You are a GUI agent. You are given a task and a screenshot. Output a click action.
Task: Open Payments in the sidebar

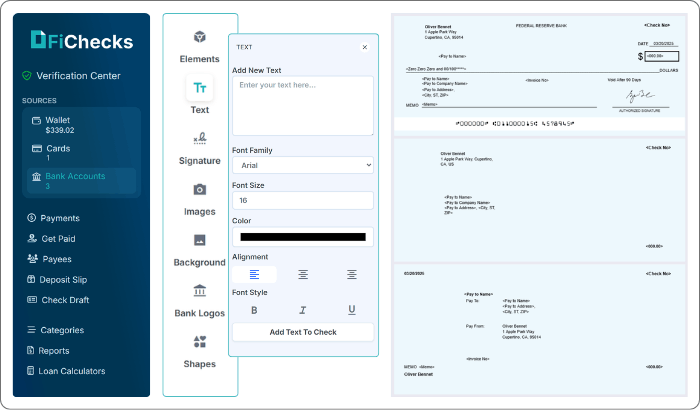(60, 218)
